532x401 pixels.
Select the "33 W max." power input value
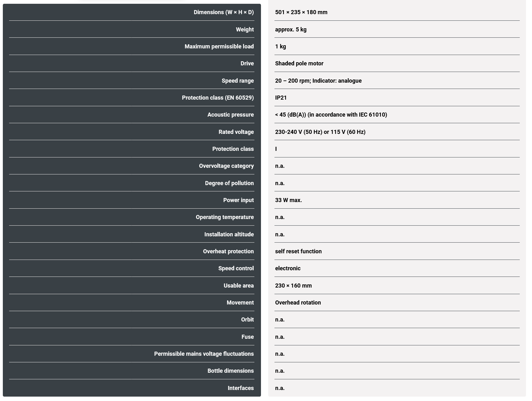pos(288,200)
